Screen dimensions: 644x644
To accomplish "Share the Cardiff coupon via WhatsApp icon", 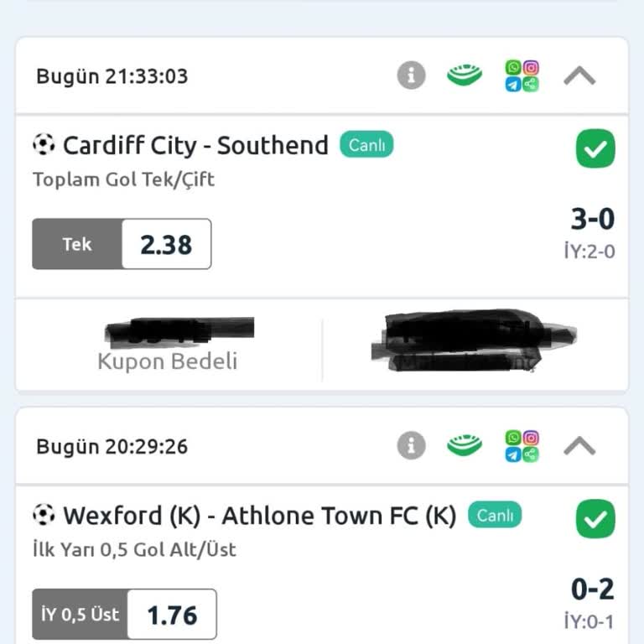I will coord(513,68).
